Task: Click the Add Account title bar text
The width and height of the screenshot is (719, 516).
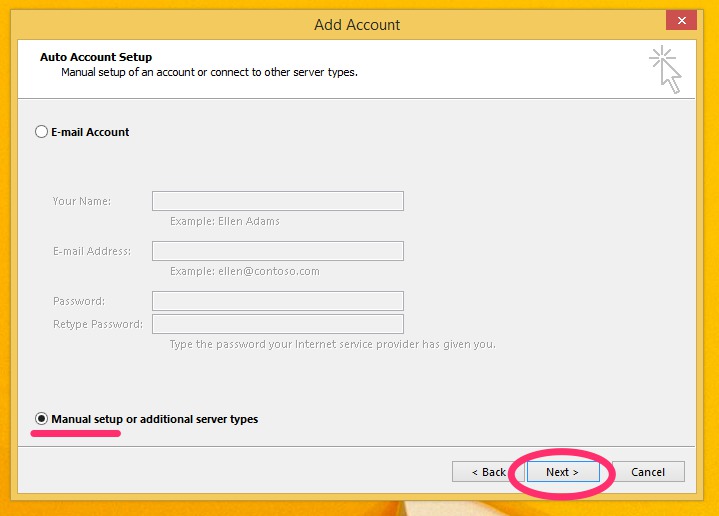Action: (x=357, y=25)
